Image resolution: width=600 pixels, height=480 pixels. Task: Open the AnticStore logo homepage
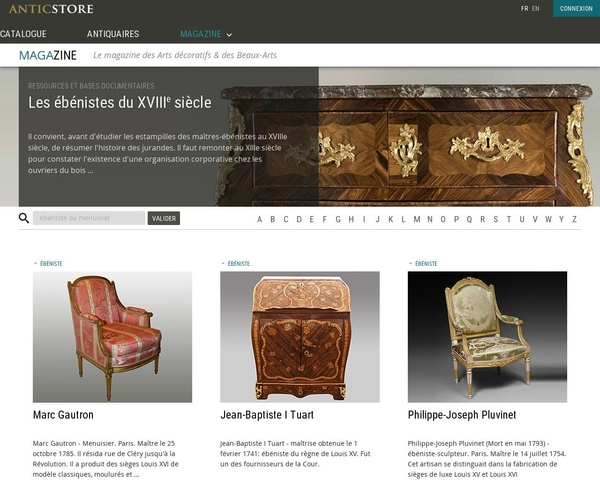click(x=51, y=9)
